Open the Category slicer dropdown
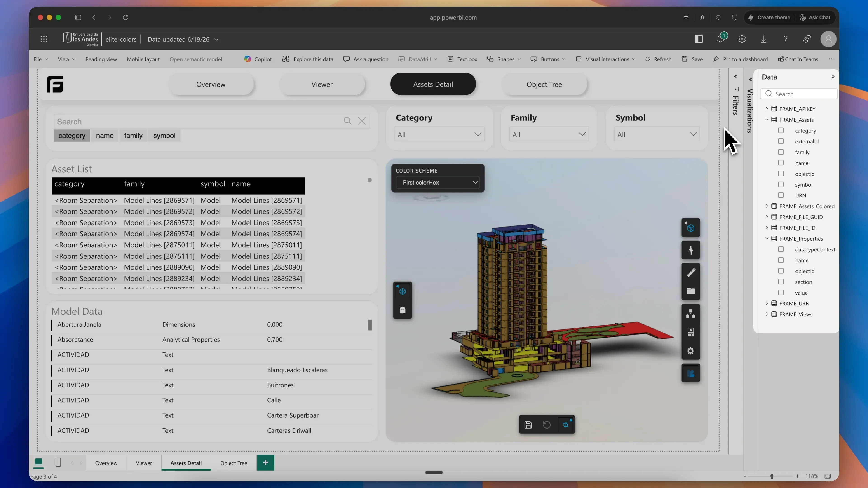The height and width of the screenshot is (488, 868). (x=439, y=134)
